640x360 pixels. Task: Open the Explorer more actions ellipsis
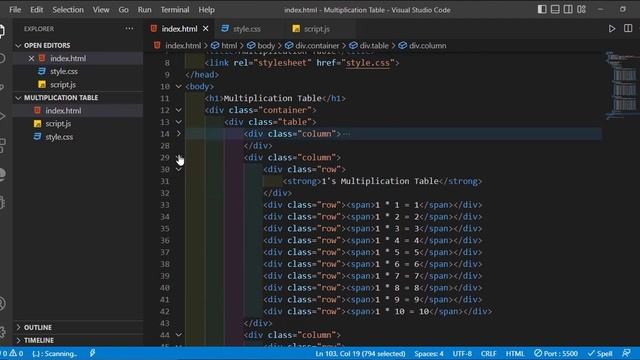click(129, 29)
